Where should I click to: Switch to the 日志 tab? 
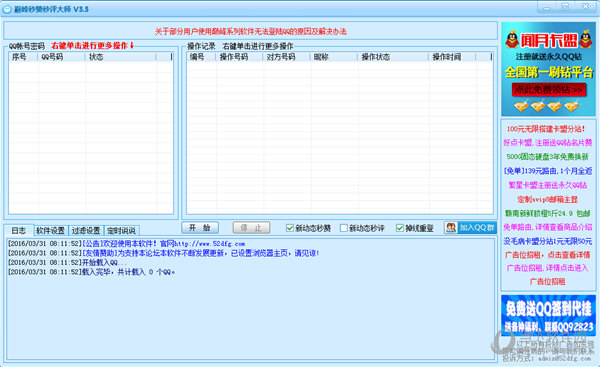click(x=19, y=230)
